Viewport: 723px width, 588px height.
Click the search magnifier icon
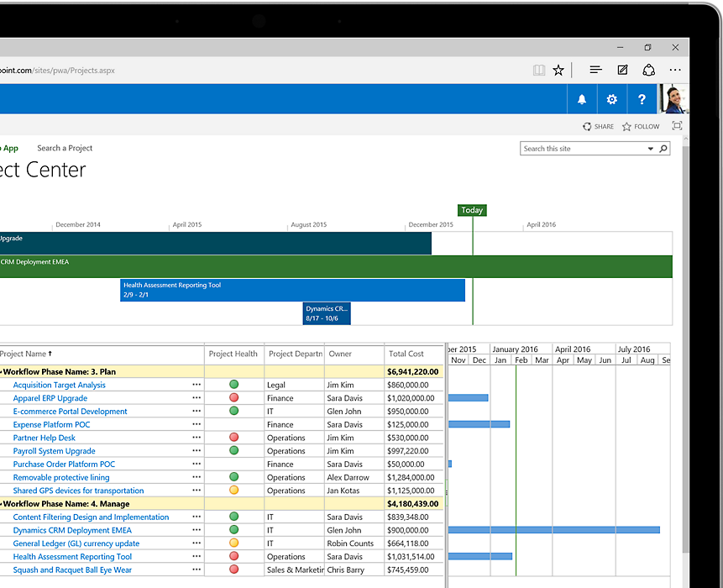pos(663,149)
